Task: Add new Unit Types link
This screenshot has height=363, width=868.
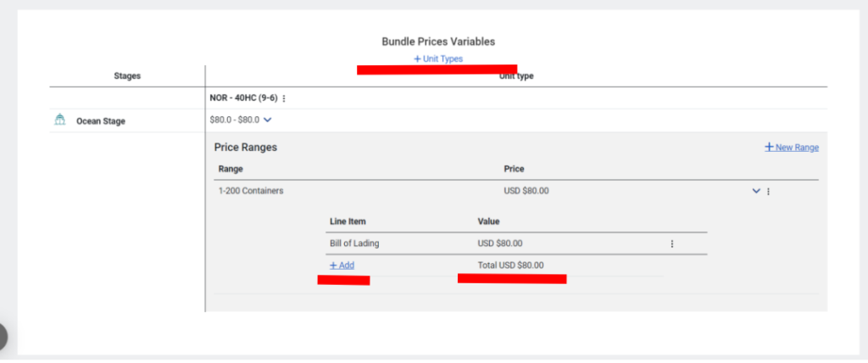Action: point(438,59)
